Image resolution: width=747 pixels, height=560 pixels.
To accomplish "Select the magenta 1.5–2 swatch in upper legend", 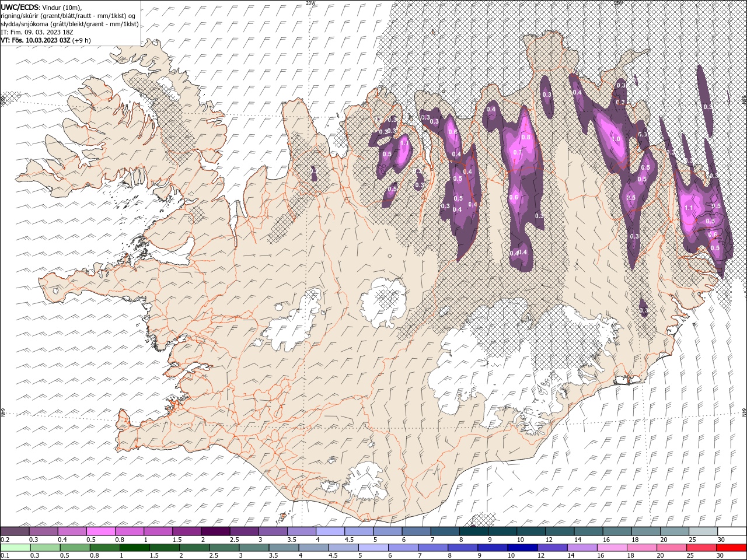I will click(186, 531).
